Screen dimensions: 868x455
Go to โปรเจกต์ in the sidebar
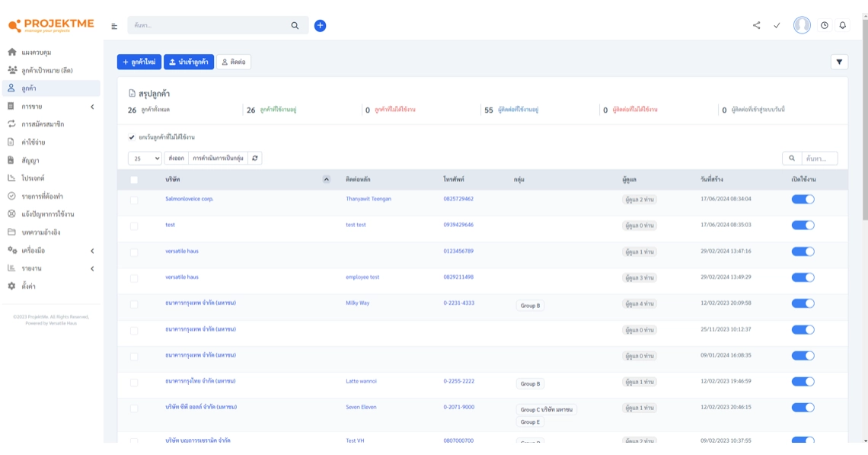pyautogui.click(x=33, y=178)
